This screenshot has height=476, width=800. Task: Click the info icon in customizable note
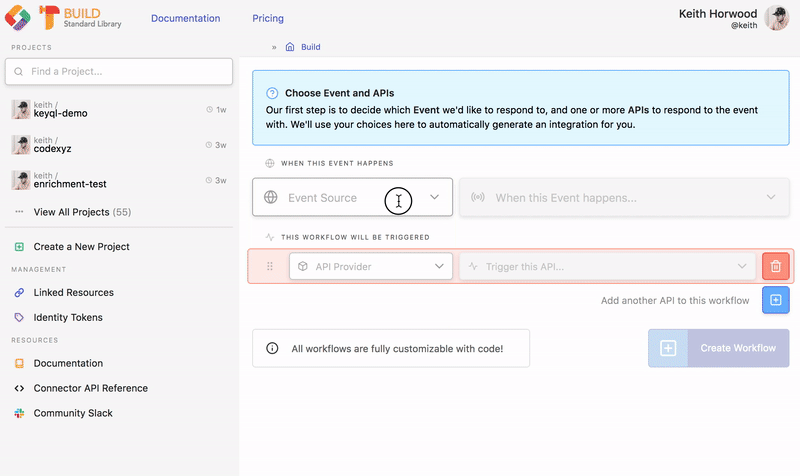[x=272, y=348]
